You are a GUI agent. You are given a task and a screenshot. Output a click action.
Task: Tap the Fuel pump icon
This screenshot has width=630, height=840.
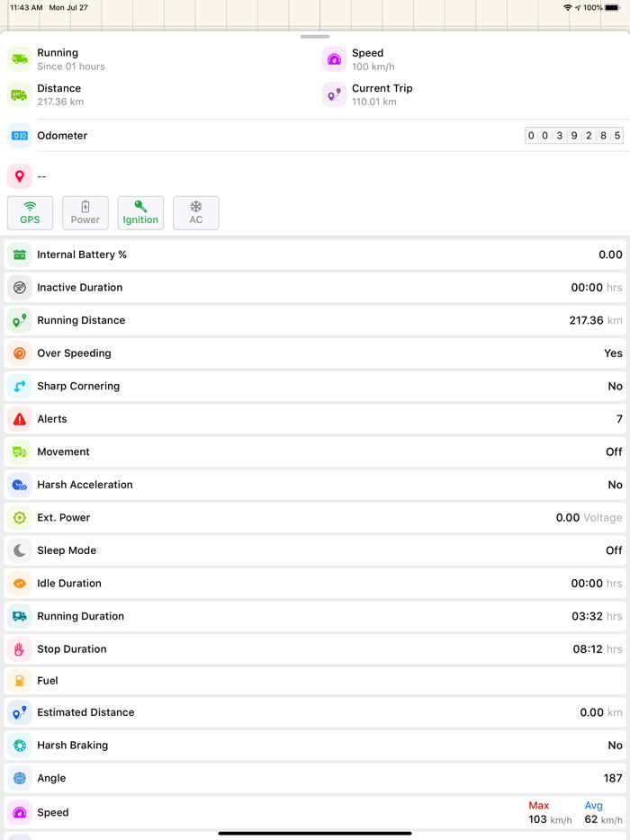pos(20,681)
